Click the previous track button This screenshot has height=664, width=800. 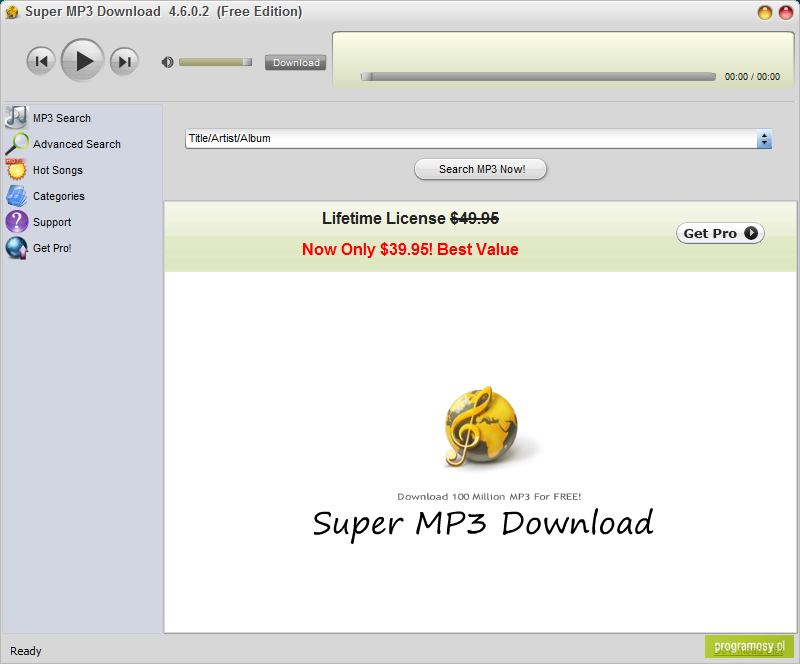(41, 61)
